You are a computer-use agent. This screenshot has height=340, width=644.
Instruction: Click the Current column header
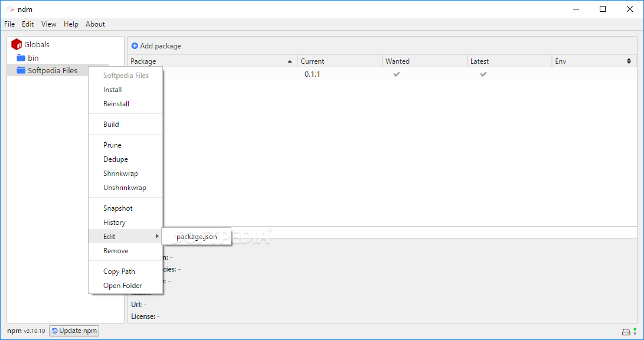click(x=339, y=61)
